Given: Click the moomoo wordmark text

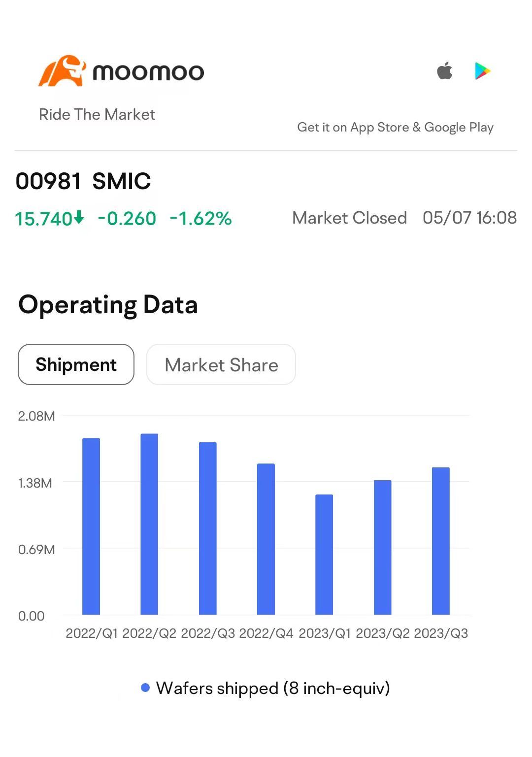Looking at the screenshot, I should pyautogui.click(x=148, y=72).
